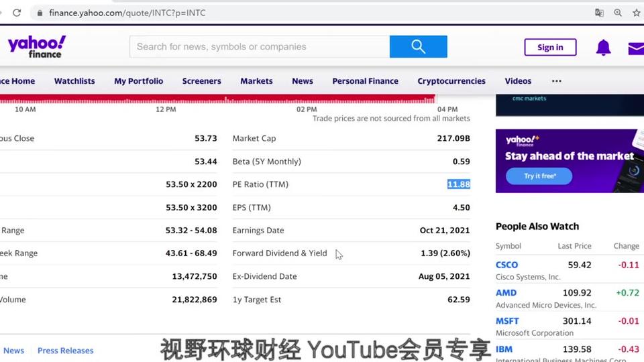Image resolution: width=644 pixels, height=362 pixels.
Task: Switch to Press Releases tab
Action: 65,351
